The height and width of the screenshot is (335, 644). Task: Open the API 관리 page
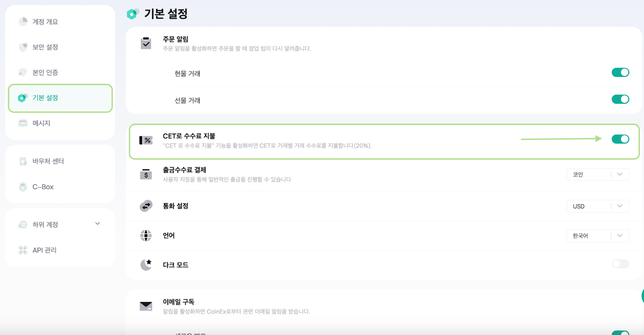coord(44,250)
